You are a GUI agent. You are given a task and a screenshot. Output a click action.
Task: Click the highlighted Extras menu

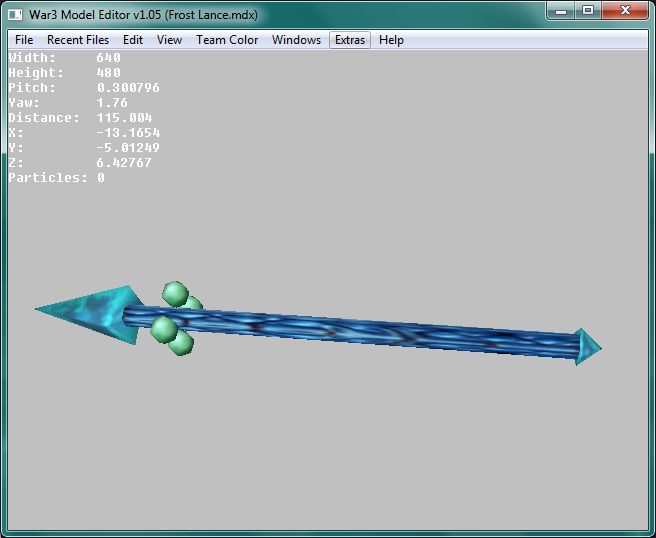[x=350, y=40]
